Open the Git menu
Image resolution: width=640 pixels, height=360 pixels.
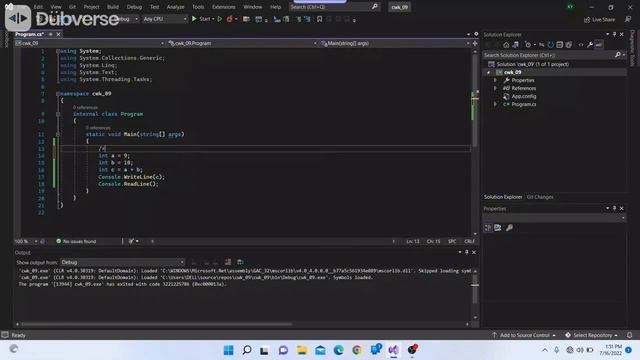click(72, 7)
